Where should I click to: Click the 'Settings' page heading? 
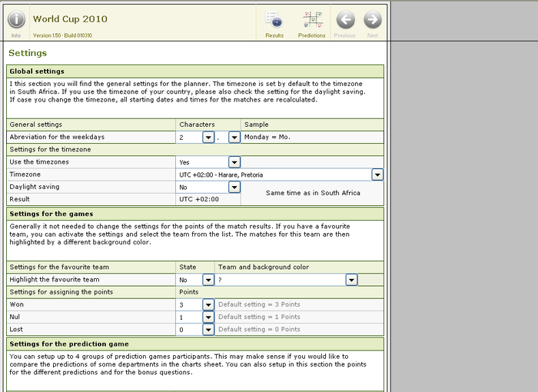(28, 53)
